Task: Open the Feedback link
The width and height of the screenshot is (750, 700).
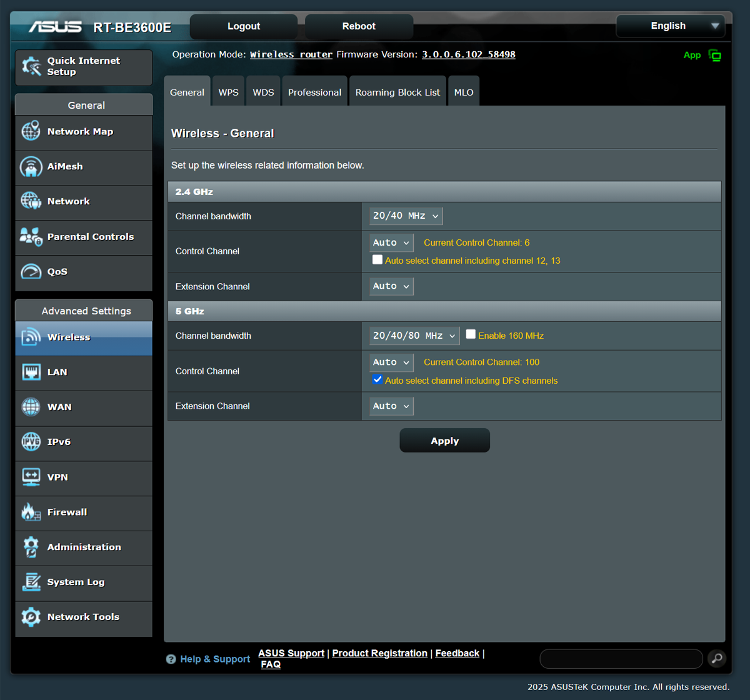Action: pyautogui.click(x=457, y=653)
